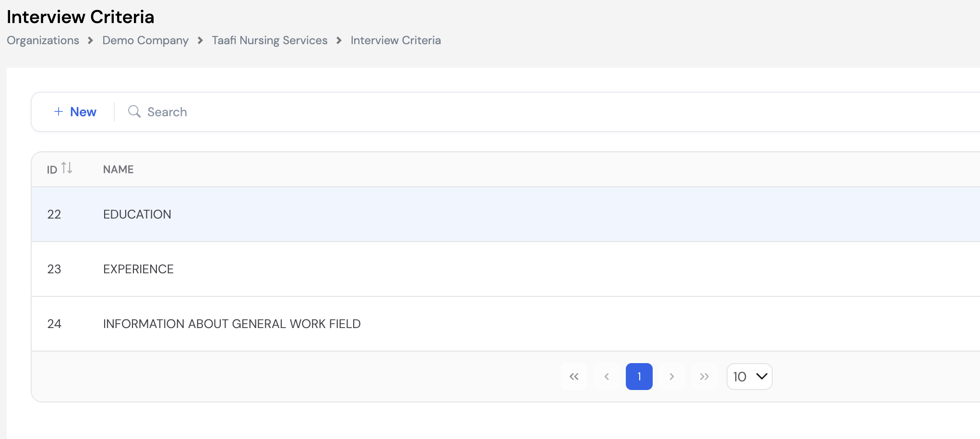The height and width of the screenshot is (439, 980).
Task: Select page 1 pagination button
Action: (639, 377)
